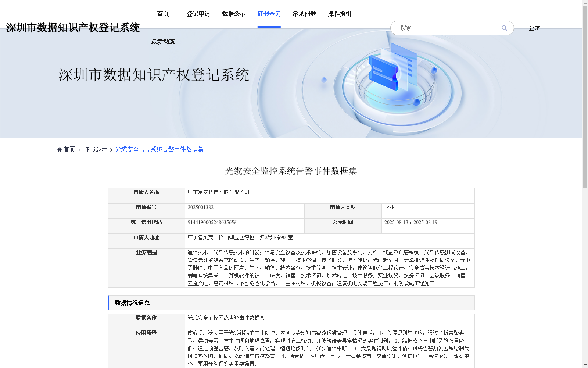Click the 申请编号 label cell

(146, 211)
